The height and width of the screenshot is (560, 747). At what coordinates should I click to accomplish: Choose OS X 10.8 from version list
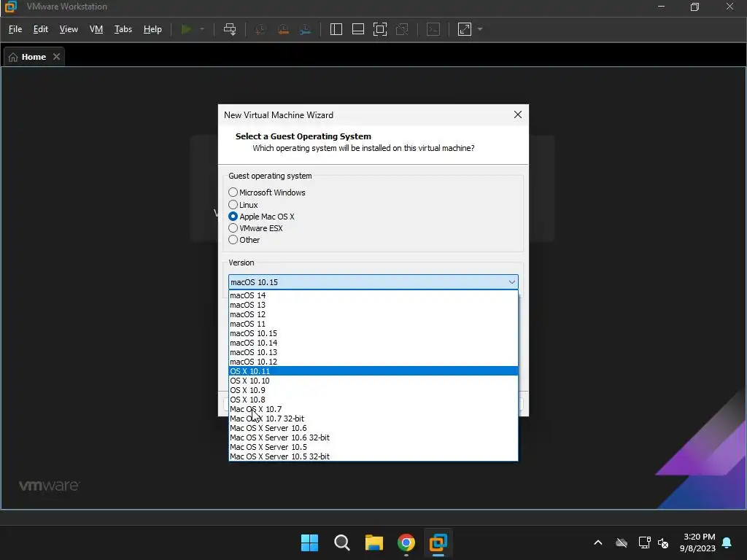pyautogui.click(x=373, y=400)
